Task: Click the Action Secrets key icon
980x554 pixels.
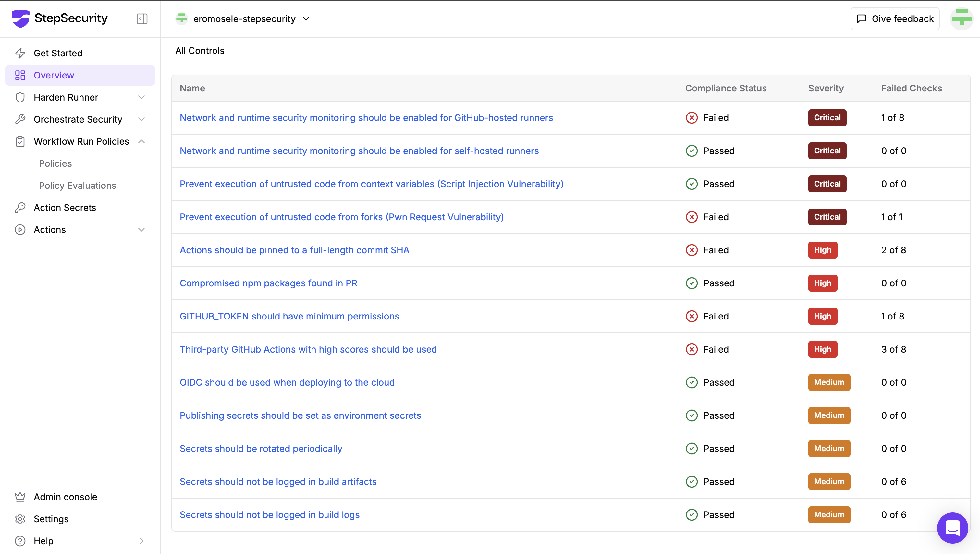Action: [x=20, y=207]
